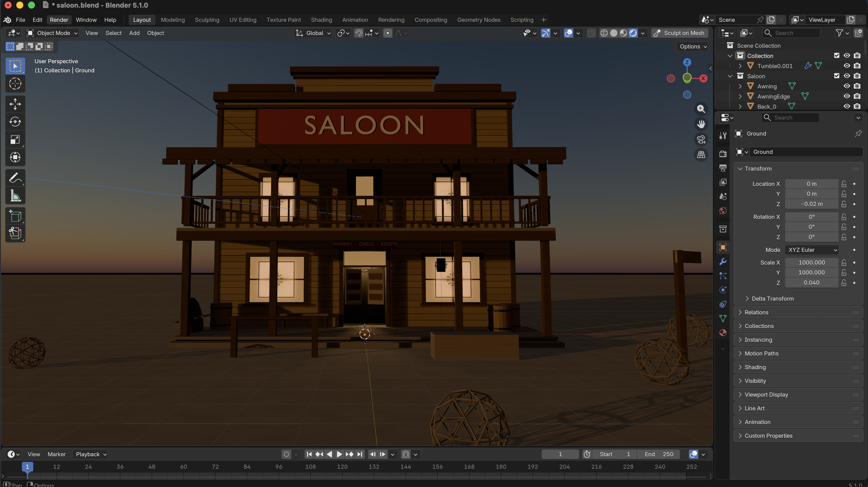Screen dimensions: 868x487
Task: Select the Transform tool
Action: (15, 157)
